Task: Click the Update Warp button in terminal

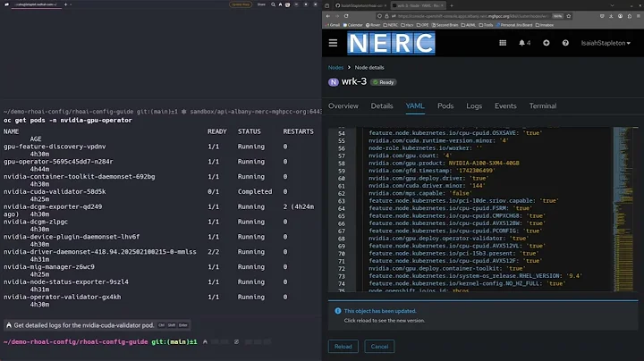Action: (x=241, y=4)
